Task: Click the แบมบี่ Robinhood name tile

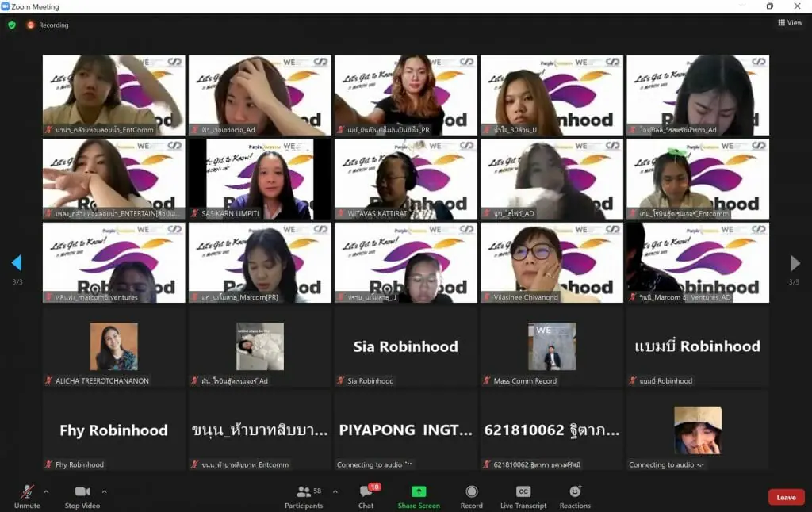Action: [x=698, y=347]
